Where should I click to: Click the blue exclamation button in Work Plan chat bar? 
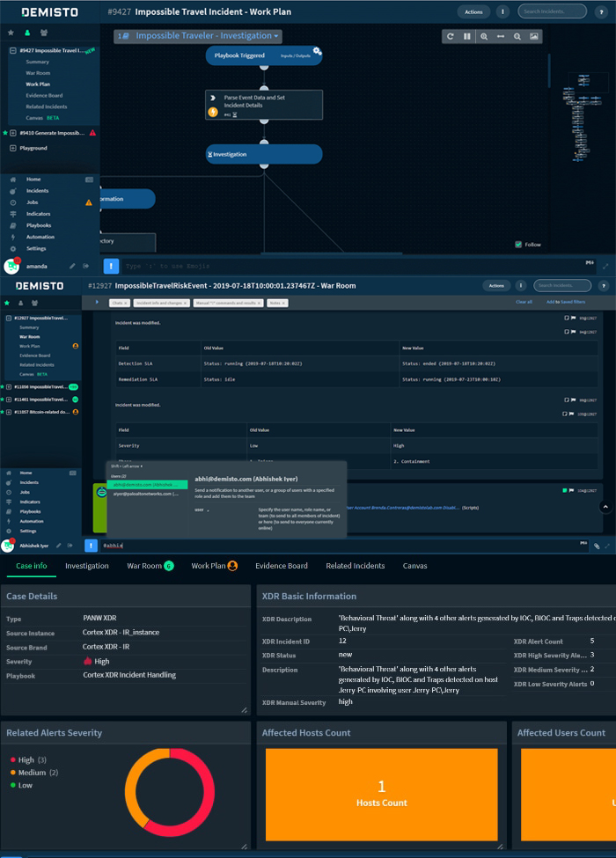tap(111, 266)
